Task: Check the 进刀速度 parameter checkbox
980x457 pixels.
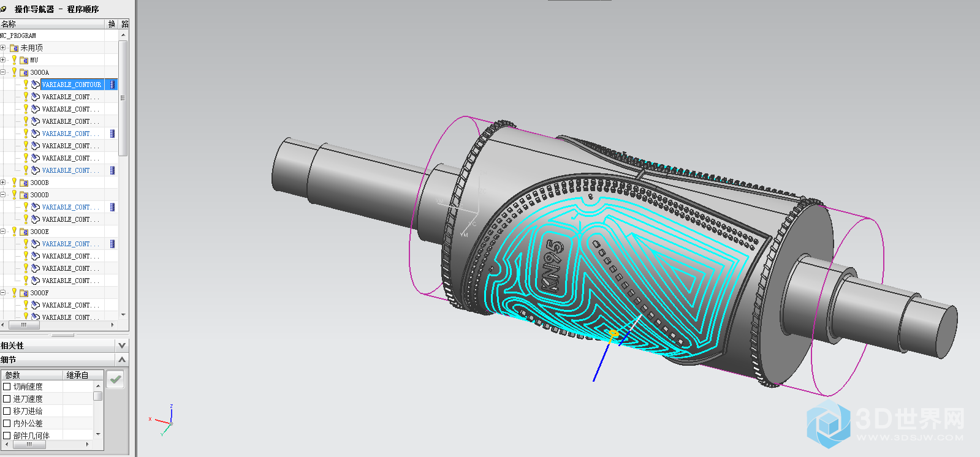Action: [7, 399]
